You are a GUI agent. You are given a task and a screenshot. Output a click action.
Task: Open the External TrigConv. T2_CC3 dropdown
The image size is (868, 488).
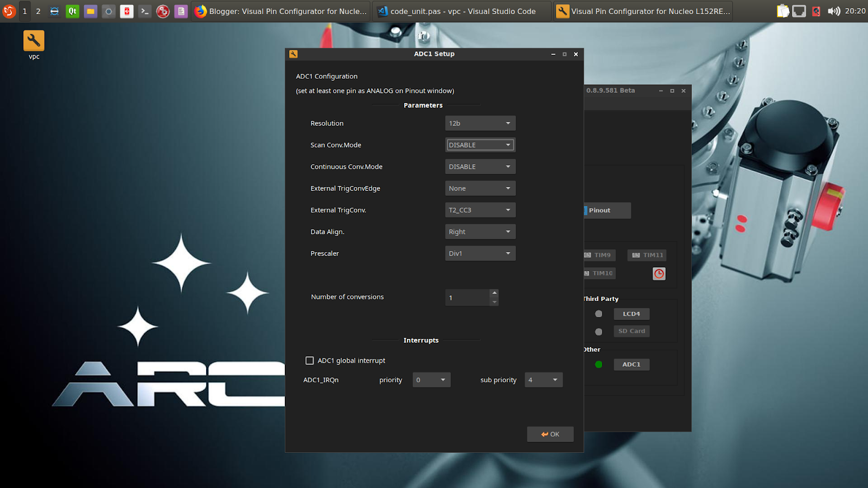(480, 210)
